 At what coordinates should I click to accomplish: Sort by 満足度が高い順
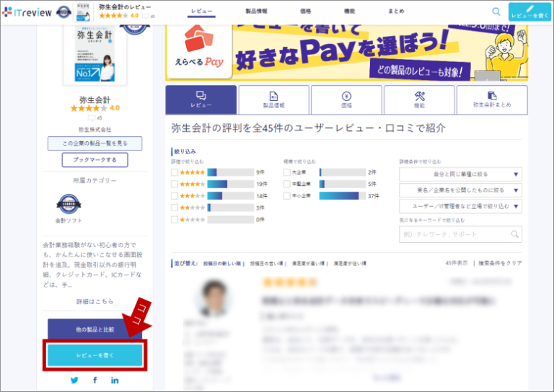[x=308, y=264]
